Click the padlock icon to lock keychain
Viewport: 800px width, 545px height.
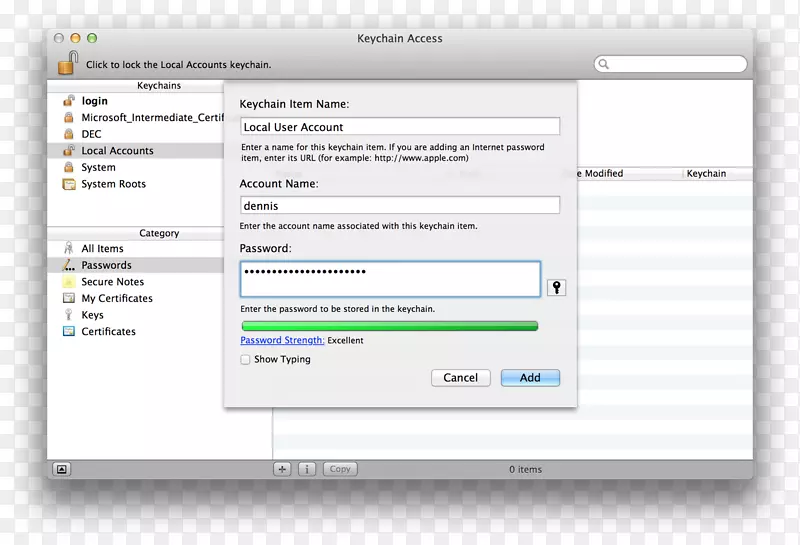[x=67, y=62]
